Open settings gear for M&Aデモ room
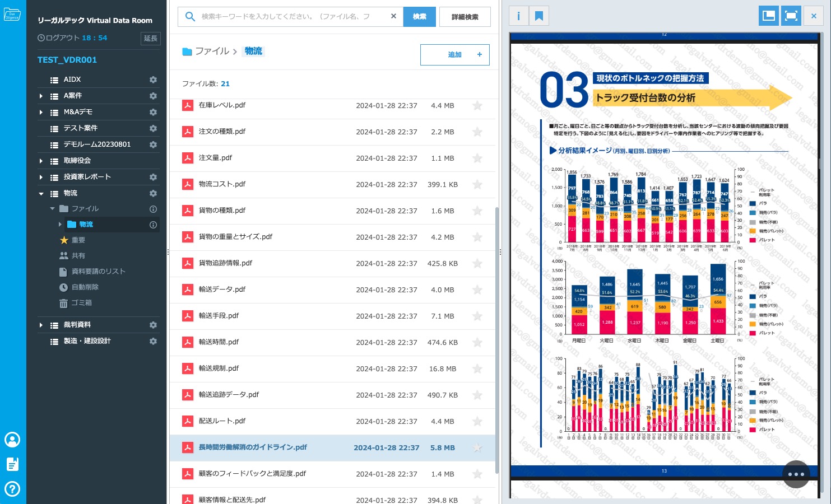The height and width of the screenshot is (504, 831). (153, 112)
